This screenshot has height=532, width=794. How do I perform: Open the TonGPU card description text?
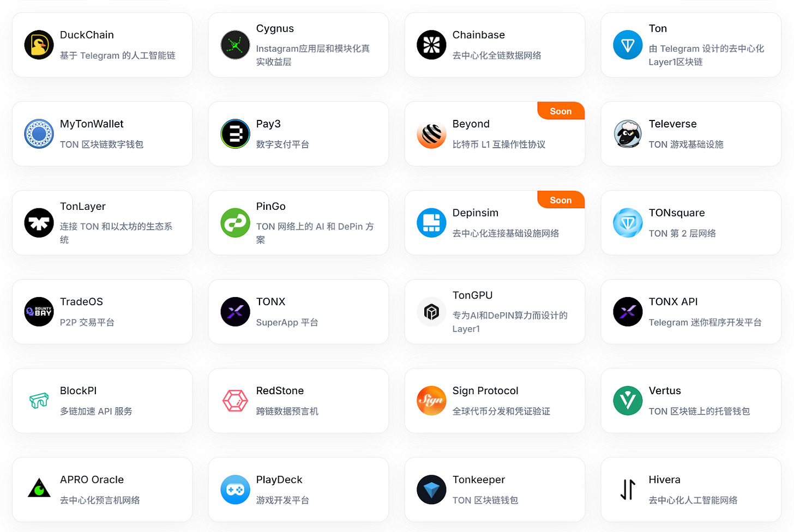509,322
